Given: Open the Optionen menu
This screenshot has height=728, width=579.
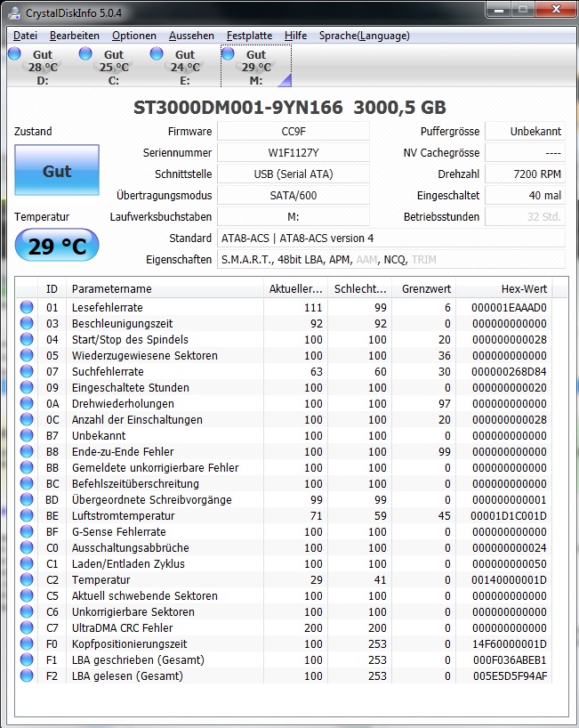Looking at the screenshot, I should [133, 36].
